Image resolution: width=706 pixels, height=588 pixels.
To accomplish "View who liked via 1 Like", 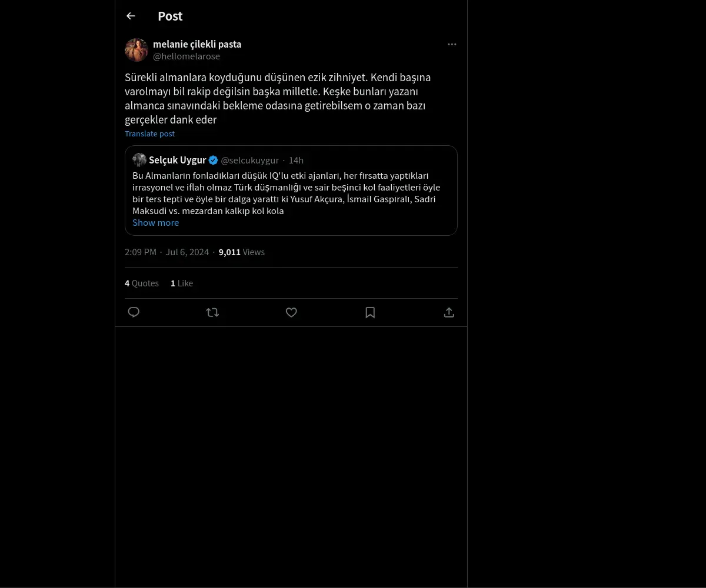I will point(182,283).
